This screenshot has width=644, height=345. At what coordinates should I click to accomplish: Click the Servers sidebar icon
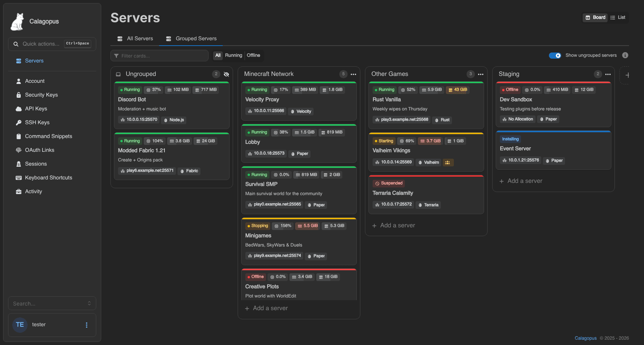point(18,61)
